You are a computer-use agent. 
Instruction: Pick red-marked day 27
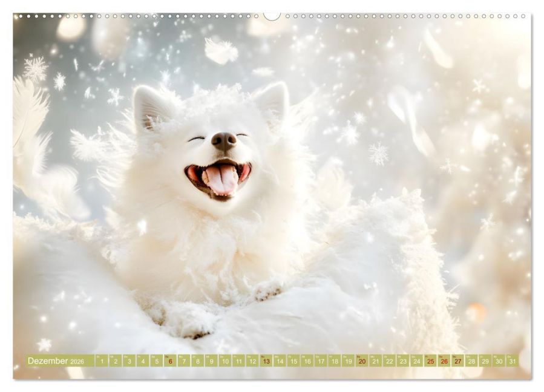pyautogui.click(x=457, y=361)
